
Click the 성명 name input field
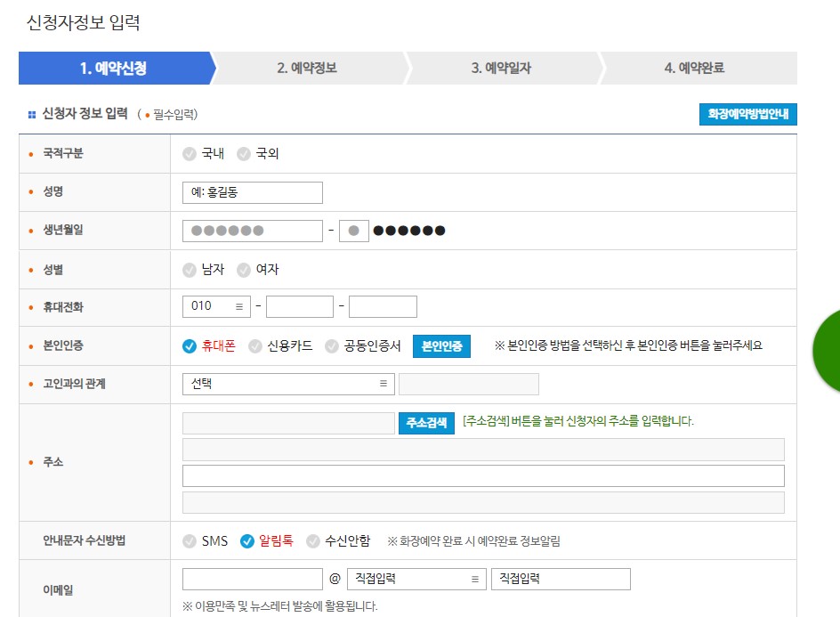(253, 192)
